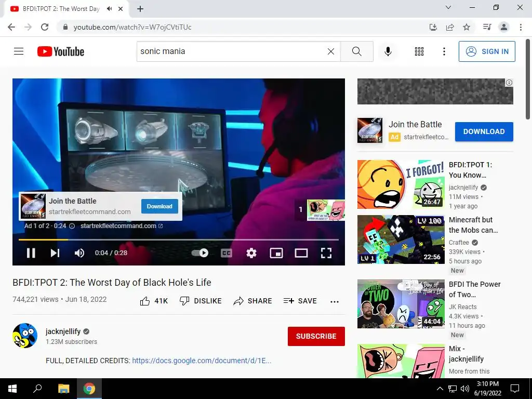Show hidden system tray icons
532x399 pixels.
(x=440, y=389)
